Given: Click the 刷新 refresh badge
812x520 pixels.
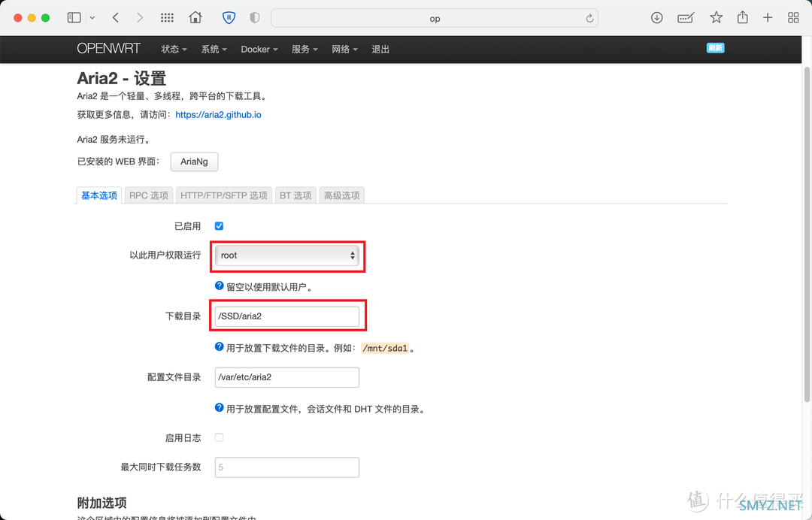Looking at the screenshot, I should [715, 48].
